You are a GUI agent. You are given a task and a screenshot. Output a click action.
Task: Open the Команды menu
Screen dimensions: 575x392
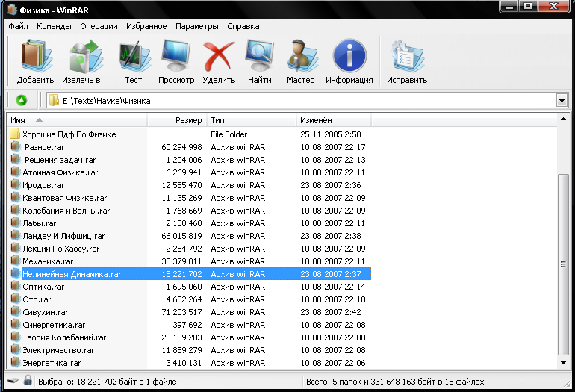[x=54, y=26]
